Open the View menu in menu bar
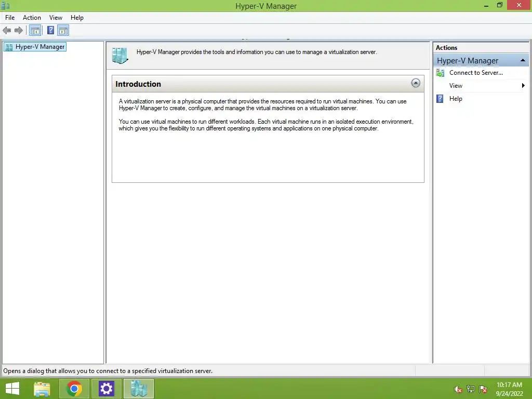The width and height of the screenshot is (532, 399). (56, 18)
